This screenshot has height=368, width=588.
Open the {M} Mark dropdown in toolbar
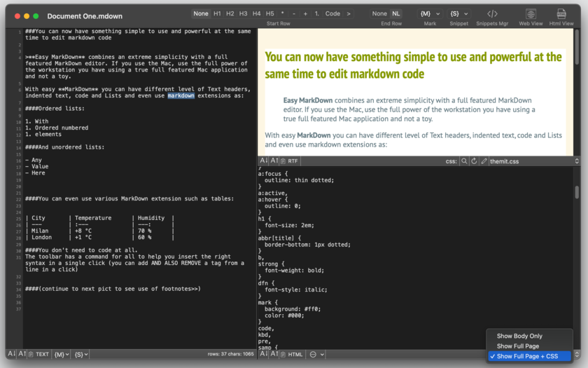coord(430,13)
